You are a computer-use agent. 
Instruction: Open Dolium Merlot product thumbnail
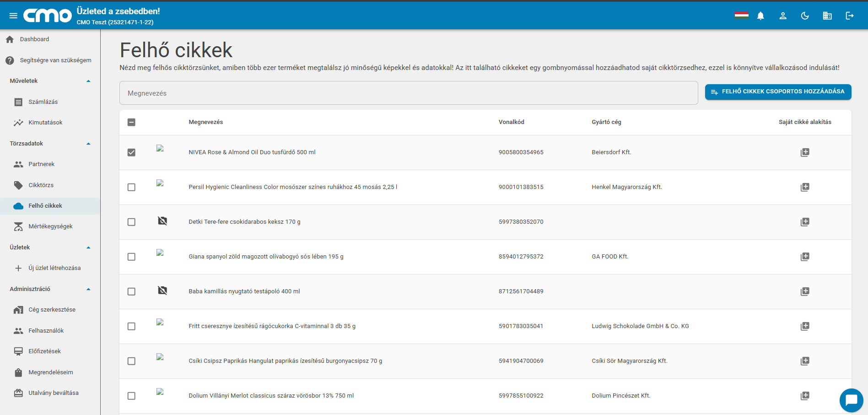(160, 392)
